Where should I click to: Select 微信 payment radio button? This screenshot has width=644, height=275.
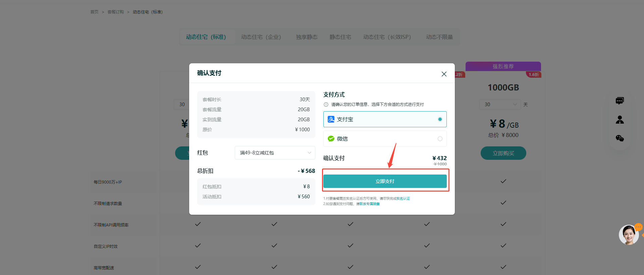pos(440,139)
